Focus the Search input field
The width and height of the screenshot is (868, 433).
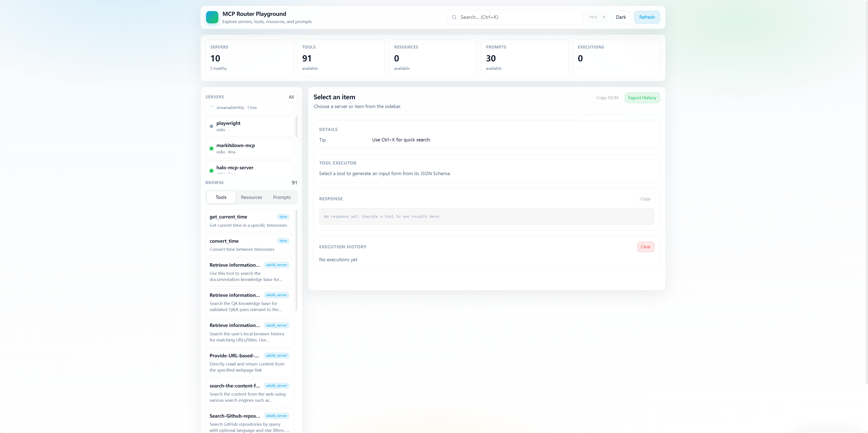(x=515, y=17)
